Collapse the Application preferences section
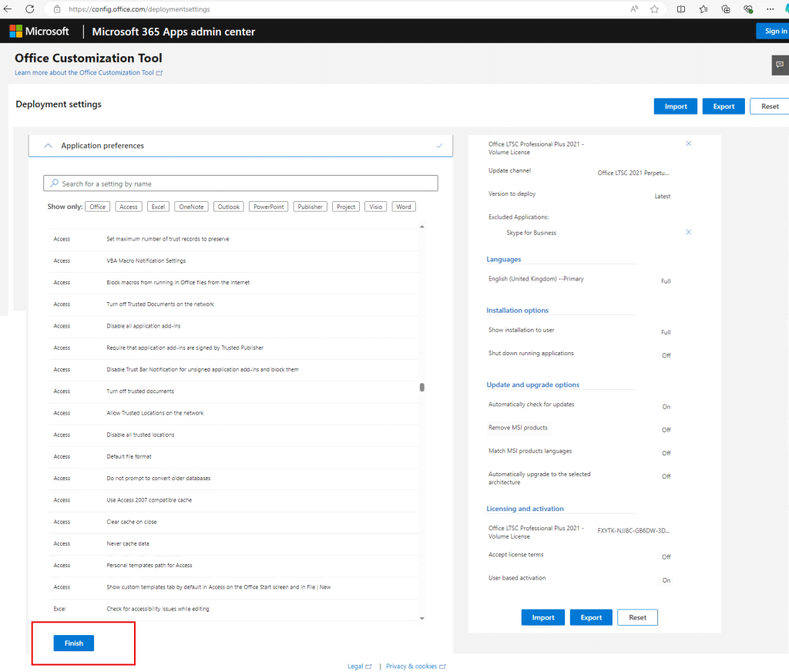 click(48, 146)
